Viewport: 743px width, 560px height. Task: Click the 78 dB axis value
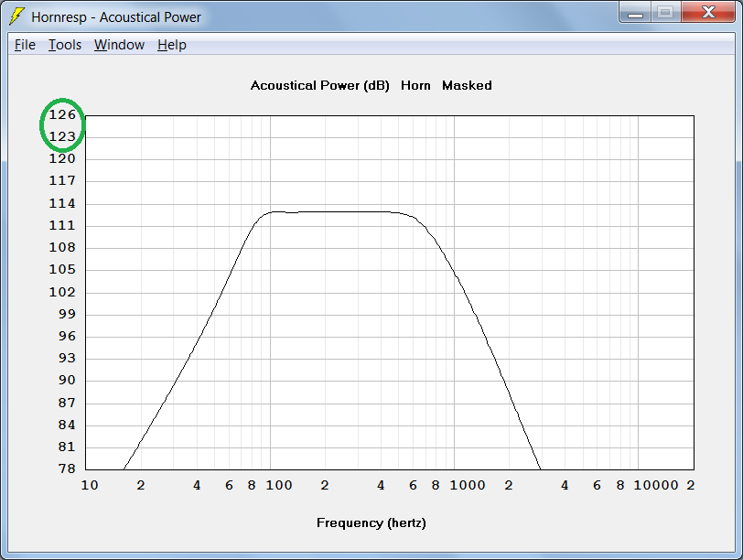tap(67, 468)
